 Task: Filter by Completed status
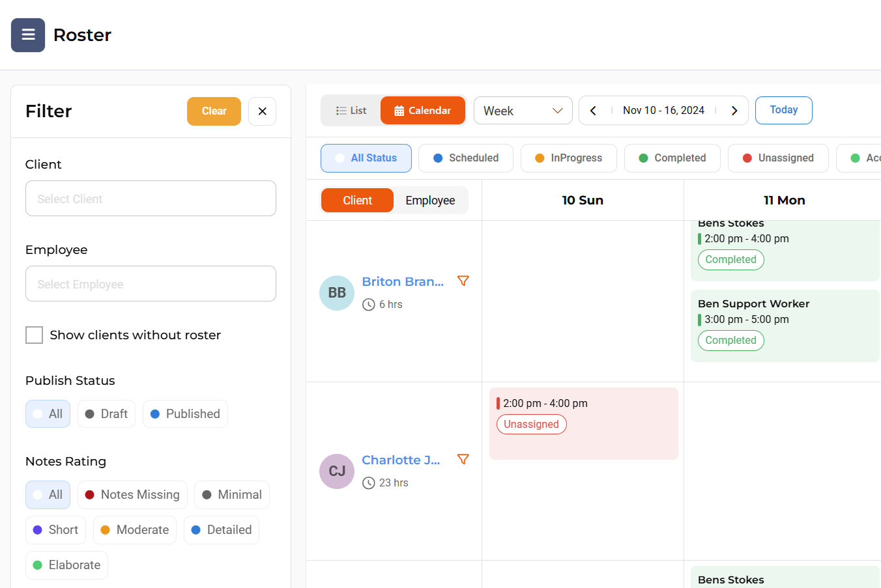(672, 158)
